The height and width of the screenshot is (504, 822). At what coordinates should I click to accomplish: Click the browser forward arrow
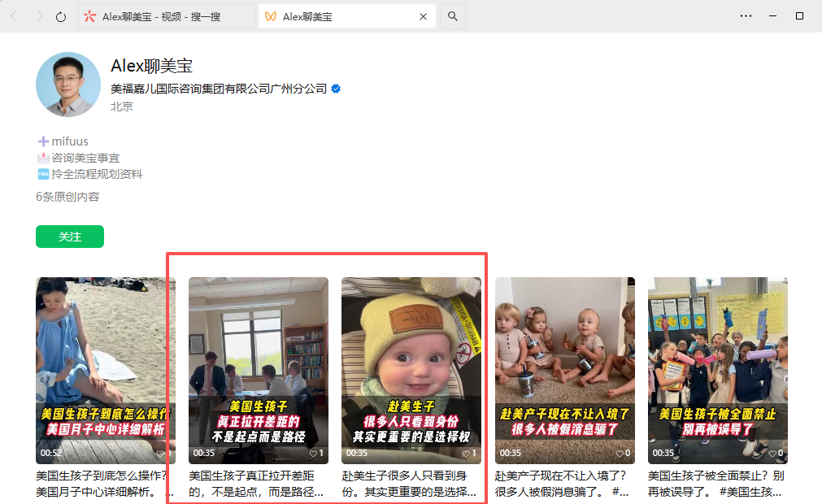[x=39, y=16]
